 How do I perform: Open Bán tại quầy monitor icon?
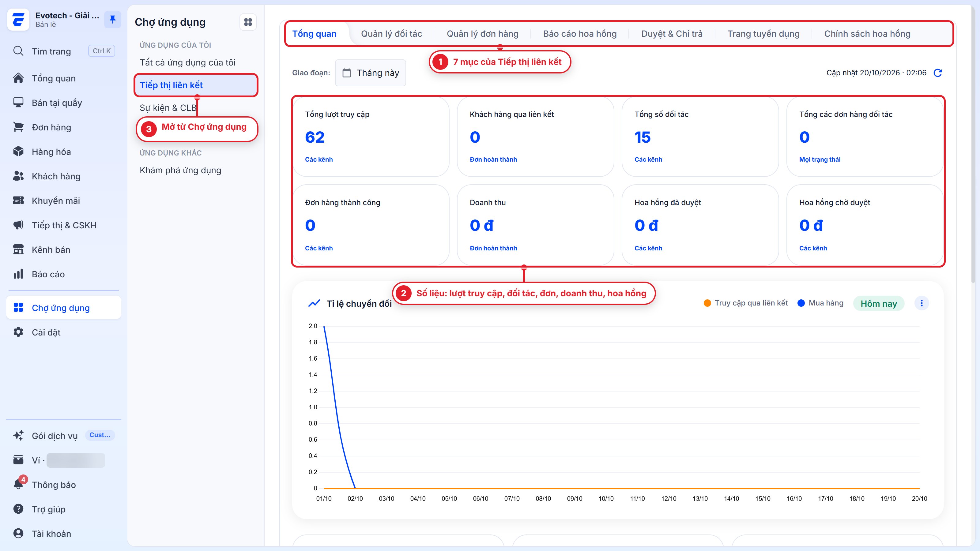click(18, 103)
